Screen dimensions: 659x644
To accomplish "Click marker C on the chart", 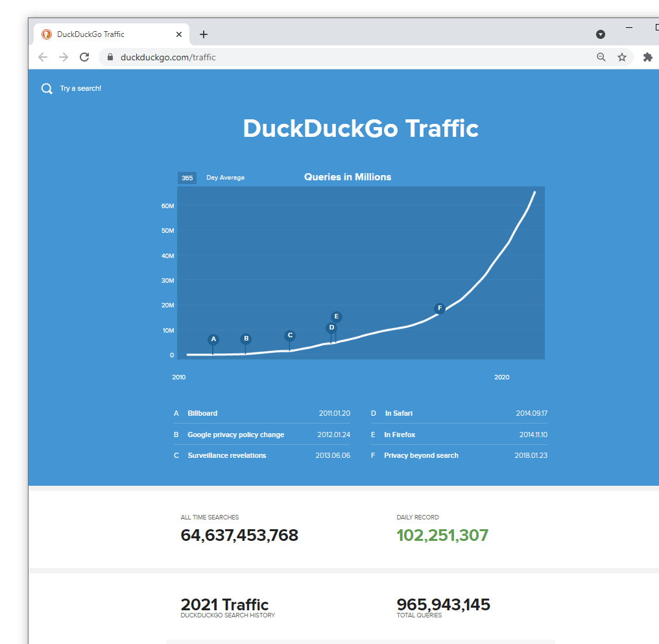I will (x=290, y=336).
